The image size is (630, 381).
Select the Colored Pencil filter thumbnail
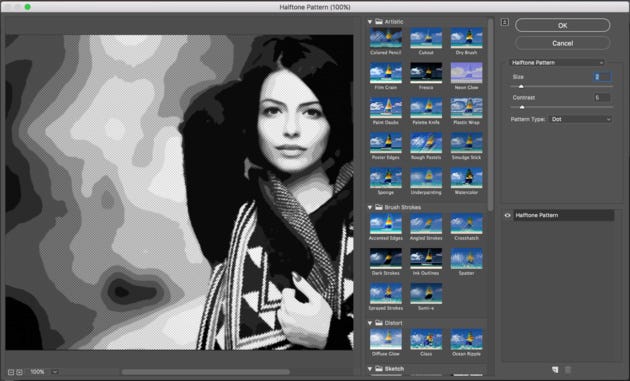[x=386, y=38]
